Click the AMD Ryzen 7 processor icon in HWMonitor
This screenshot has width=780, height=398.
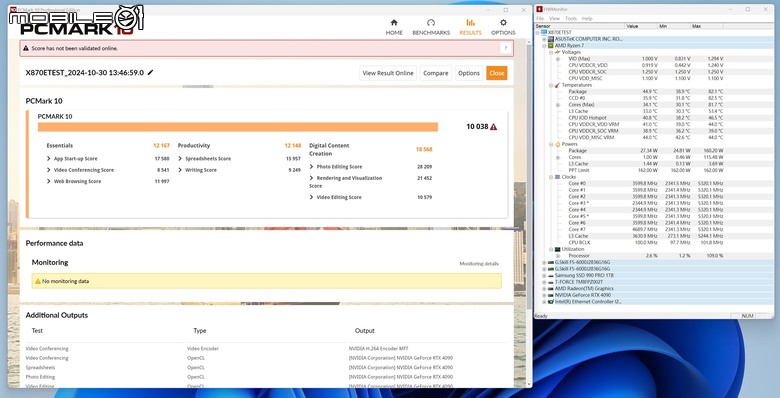(x=551, y=45)
